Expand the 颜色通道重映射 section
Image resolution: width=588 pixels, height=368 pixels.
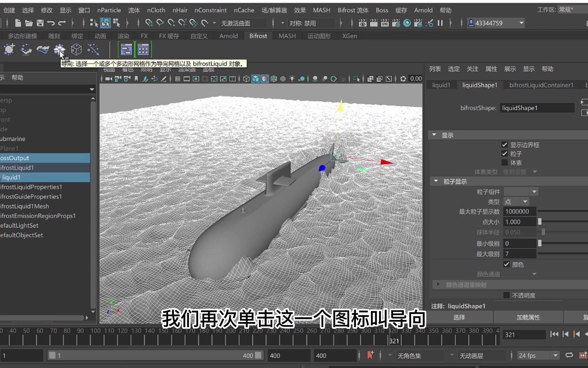click(438, 284)
